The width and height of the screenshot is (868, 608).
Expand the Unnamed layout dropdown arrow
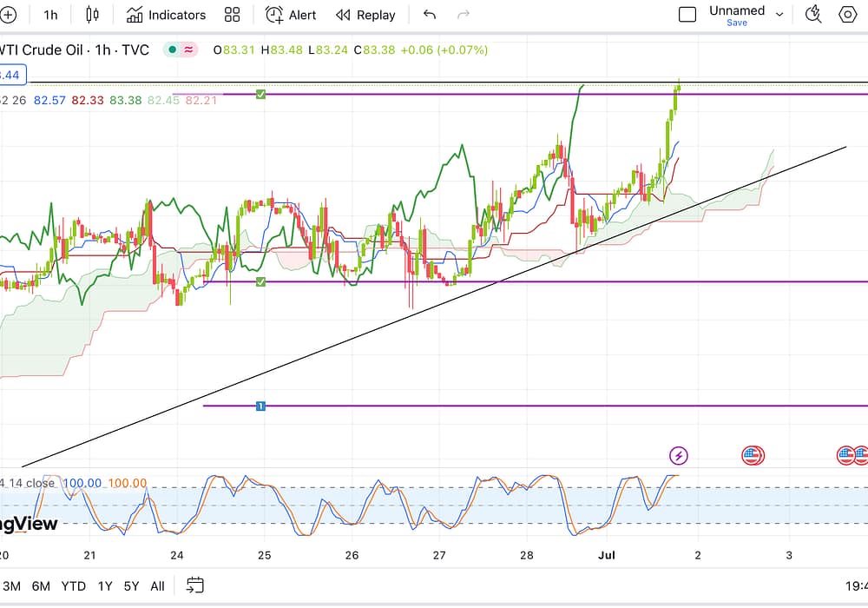coord(779,15)
